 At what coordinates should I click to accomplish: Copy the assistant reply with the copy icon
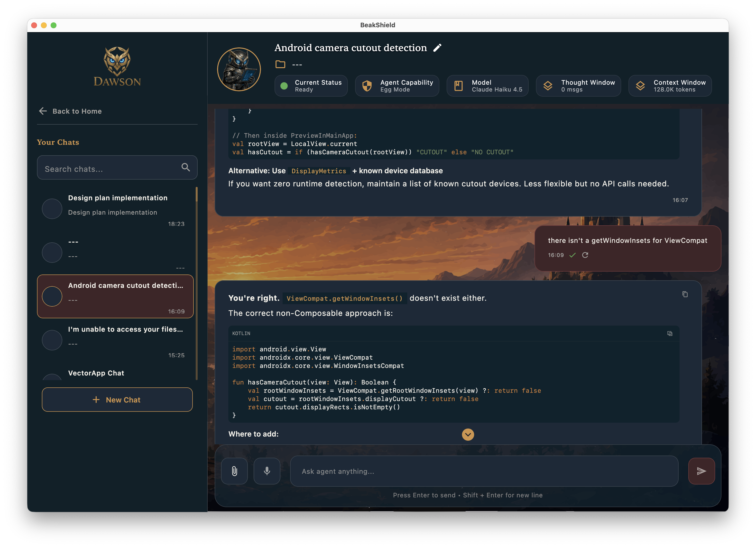685,294
